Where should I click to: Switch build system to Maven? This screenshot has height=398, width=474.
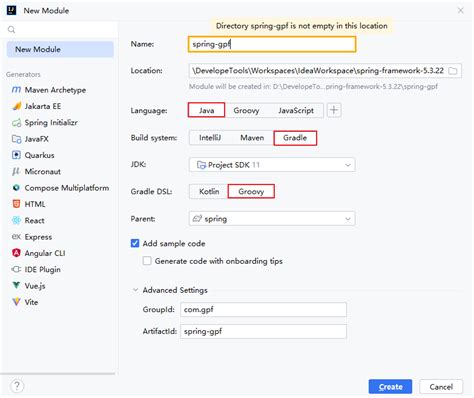pyautogui.click(x=252, y=138)
